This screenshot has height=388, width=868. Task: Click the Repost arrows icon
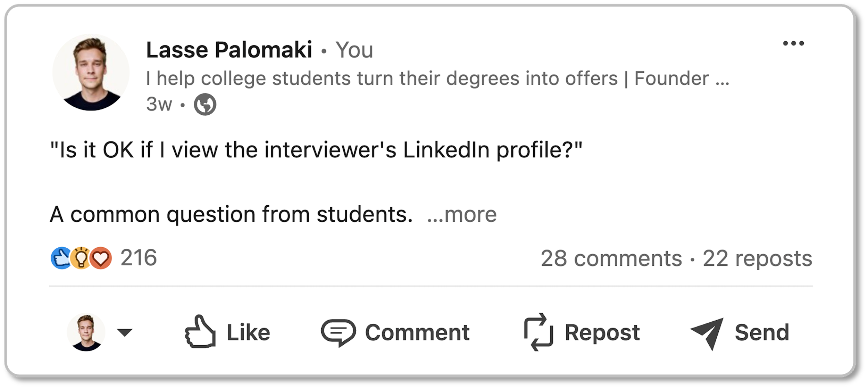(x=538, y=332)
